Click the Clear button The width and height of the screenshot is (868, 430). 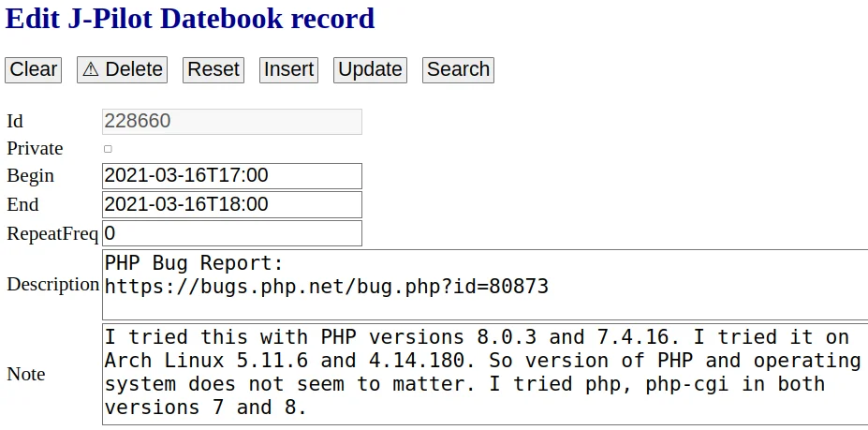coord(34,70)
